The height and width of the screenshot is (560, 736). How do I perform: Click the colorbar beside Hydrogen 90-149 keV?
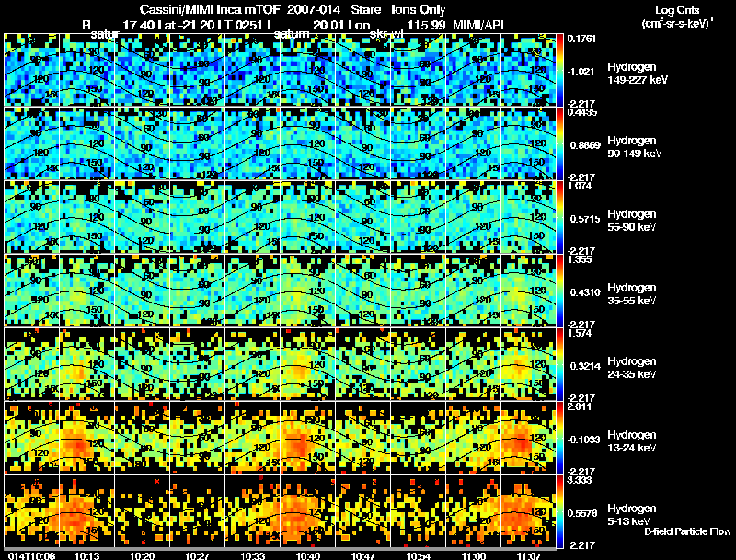pos(559,143)
